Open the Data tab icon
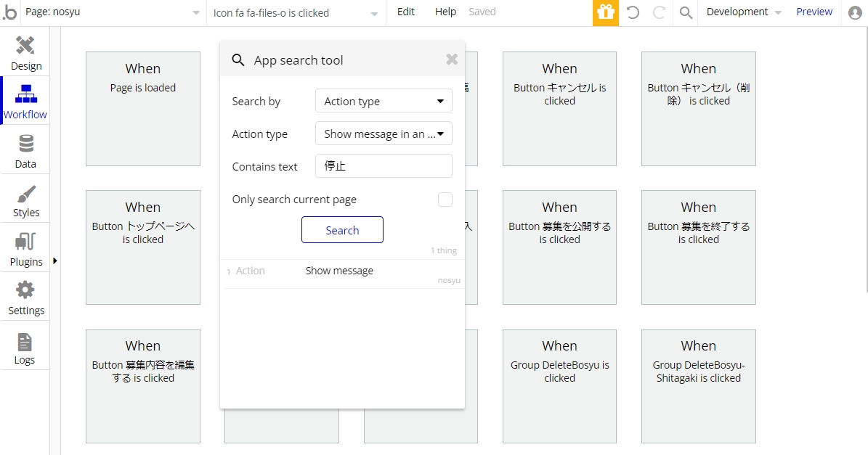The height and width of the screenshot is (455, 868). (26, 144)
